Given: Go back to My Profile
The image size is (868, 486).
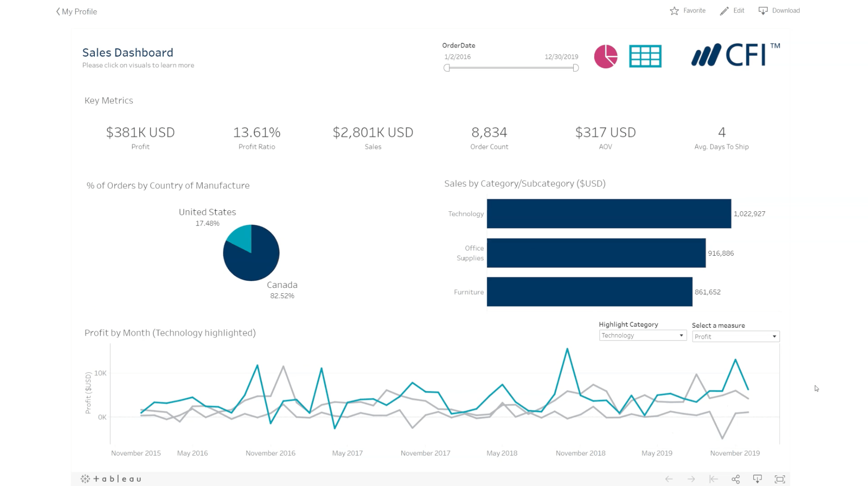Looking at the screenshot, I should 77,12.
